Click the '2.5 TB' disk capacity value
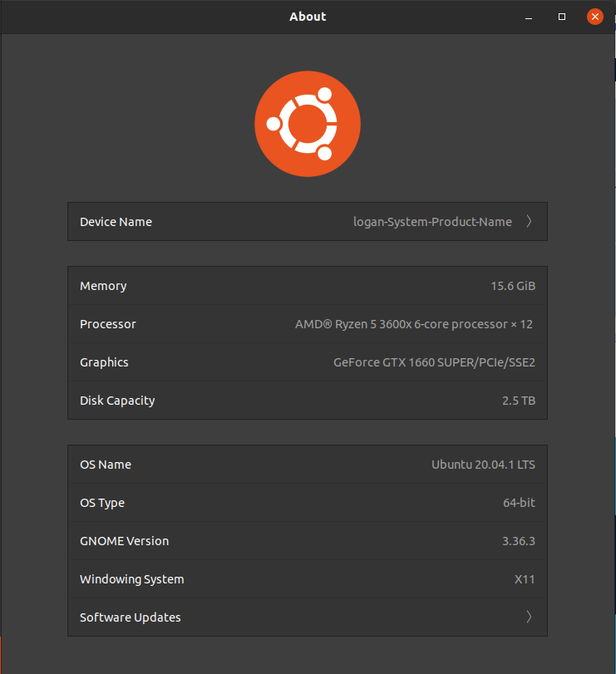The width and height of the screenshot is (616, 674). click(x=519, y=401)
